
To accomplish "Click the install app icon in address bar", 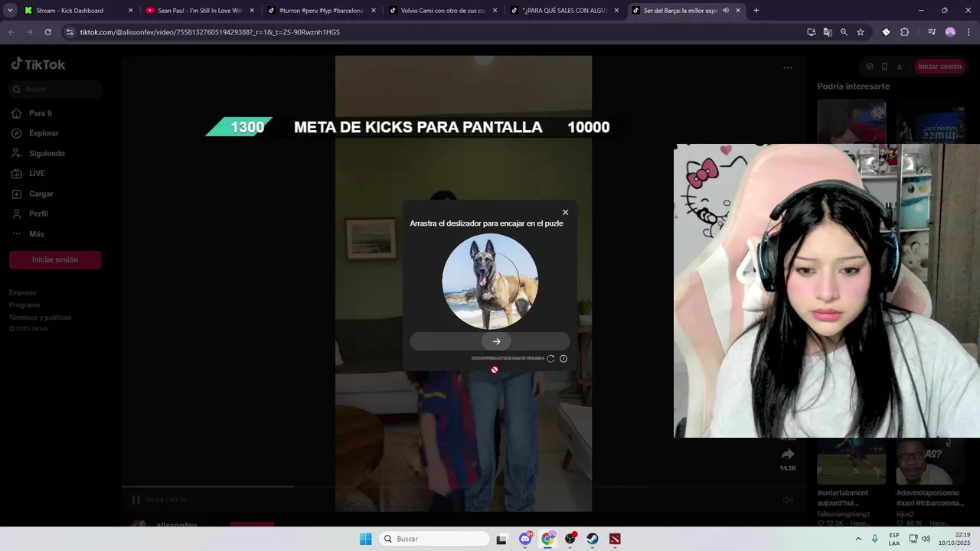I will click(x=812, y=32).
